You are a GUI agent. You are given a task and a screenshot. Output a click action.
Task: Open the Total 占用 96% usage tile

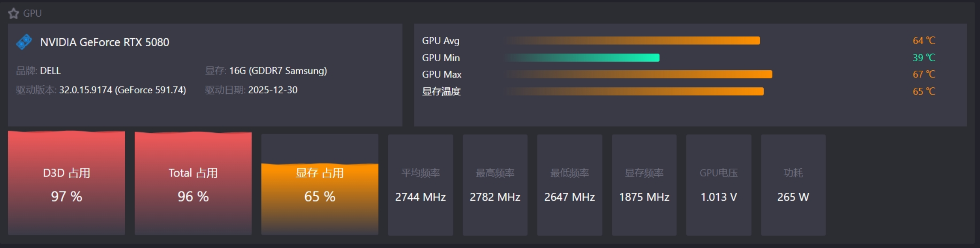193,184
